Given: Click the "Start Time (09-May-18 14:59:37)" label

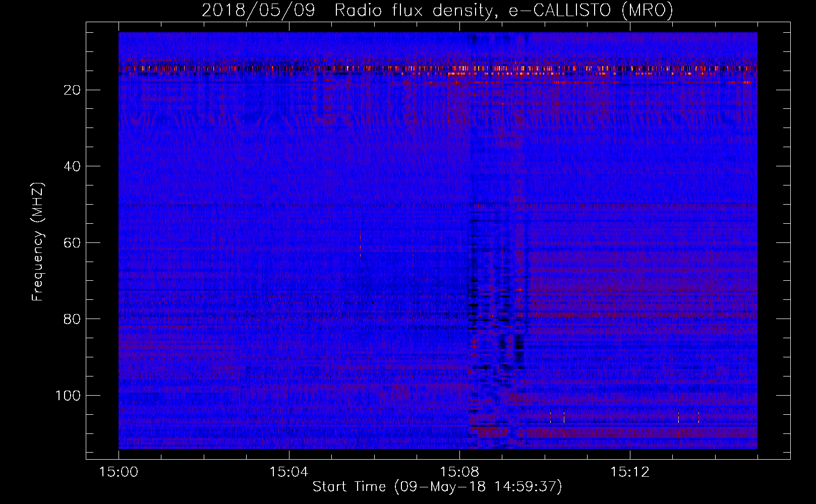Looking at the screenshot, I should point(437,487).
